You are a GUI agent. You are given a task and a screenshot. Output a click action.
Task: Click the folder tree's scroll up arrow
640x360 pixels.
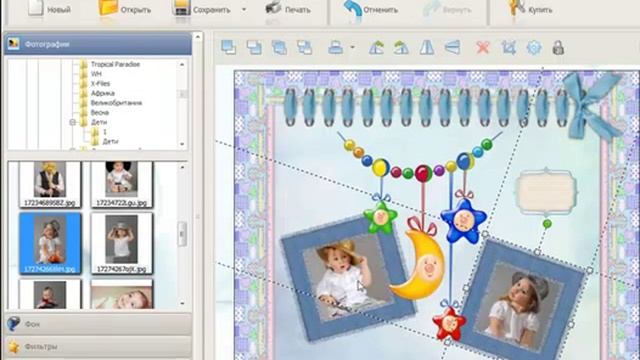[x=182, y=64]
